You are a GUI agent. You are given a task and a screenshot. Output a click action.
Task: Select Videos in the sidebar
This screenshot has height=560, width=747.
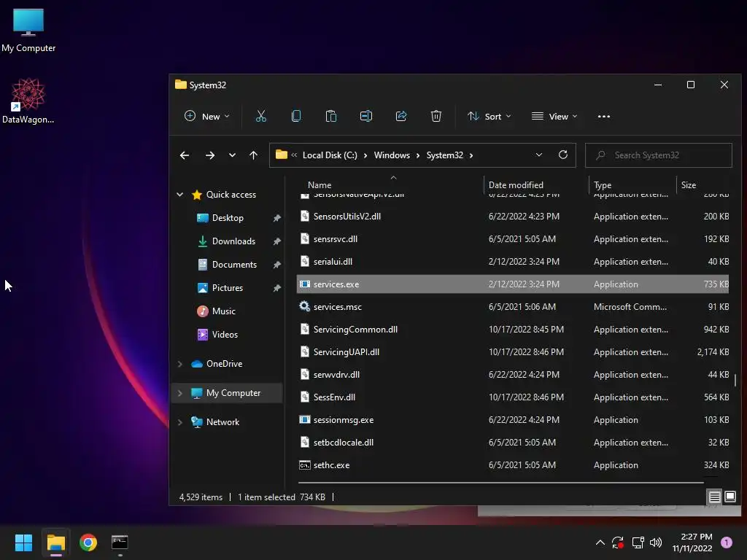[x=225, y=334]
